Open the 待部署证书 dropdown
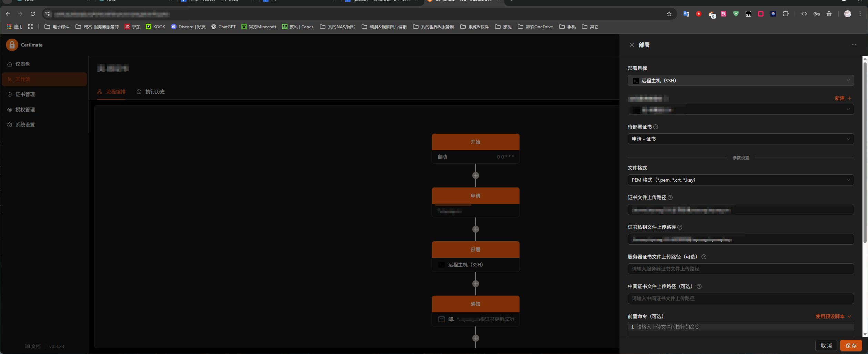Image resolution: width=868 pixels, height=354 pixels. tap(740, 139)
